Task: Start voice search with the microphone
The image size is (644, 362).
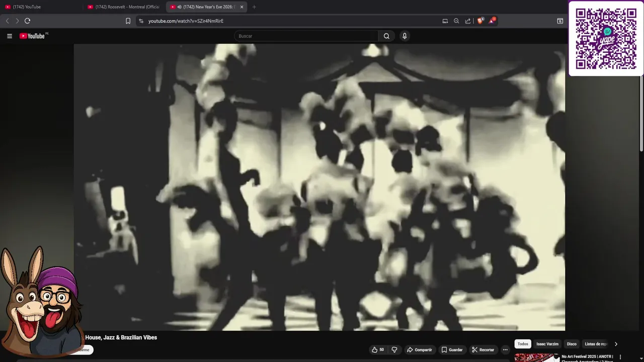Action: pyautogui.click(x=404, y=36)
